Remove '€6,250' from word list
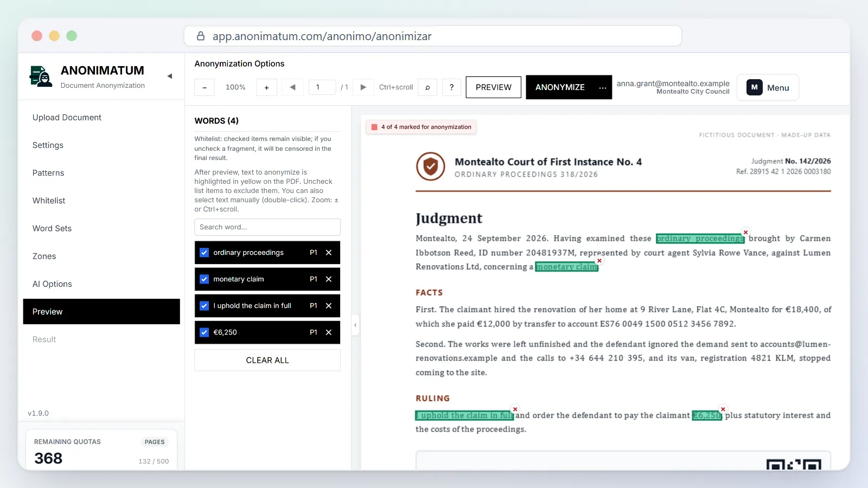Screen dimensions: 868x488 coord(329,332)
